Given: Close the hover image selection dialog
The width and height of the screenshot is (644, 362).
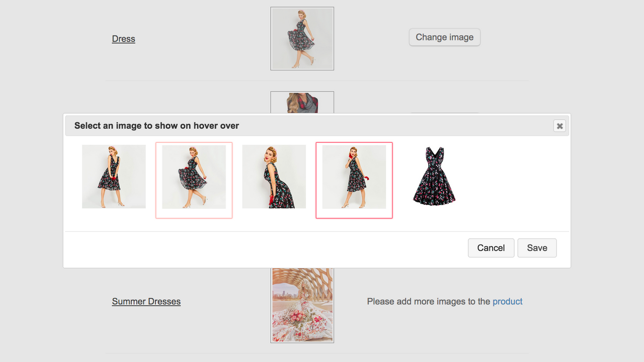Looking at the screenshot, I should click(x=559, y=126).
